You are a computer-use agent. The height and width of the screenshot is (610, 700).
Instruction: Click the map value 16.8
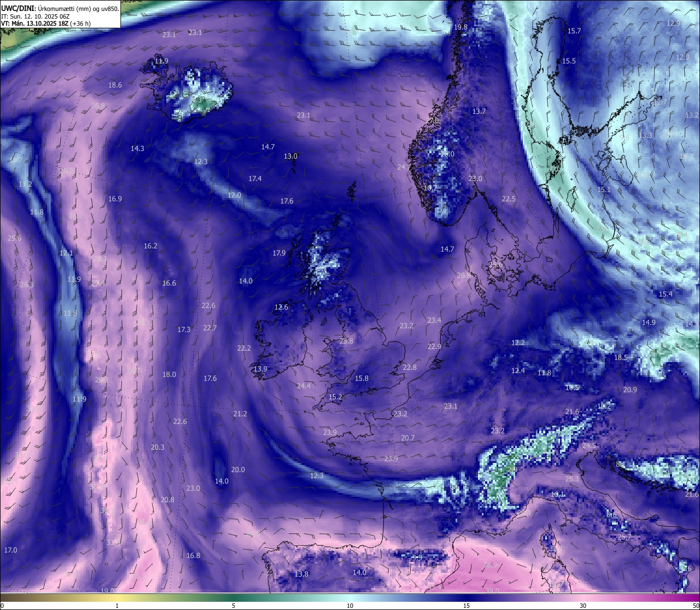click(193, 556)
